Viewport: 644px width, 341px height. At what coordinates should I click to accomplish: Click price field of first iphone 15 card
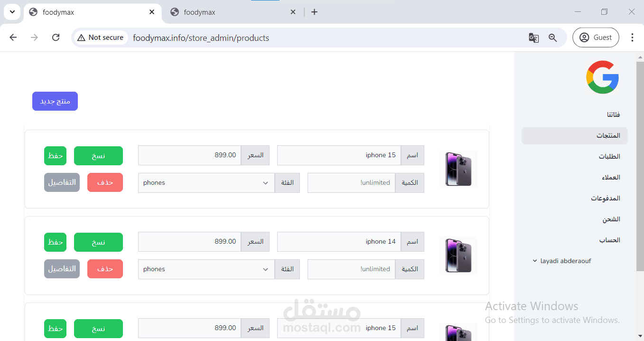tap(190, 155)
